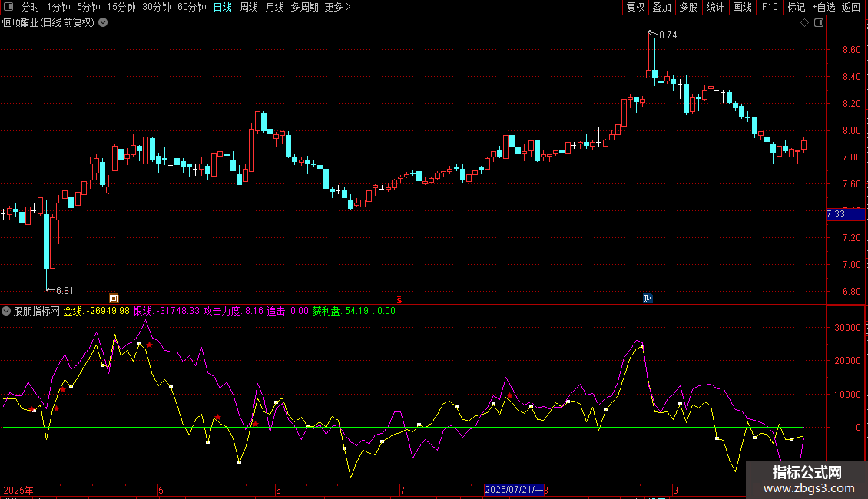Click the 2025/07/21 date label
Viewport: 868px width, 499px height.
tap(514, 490)
